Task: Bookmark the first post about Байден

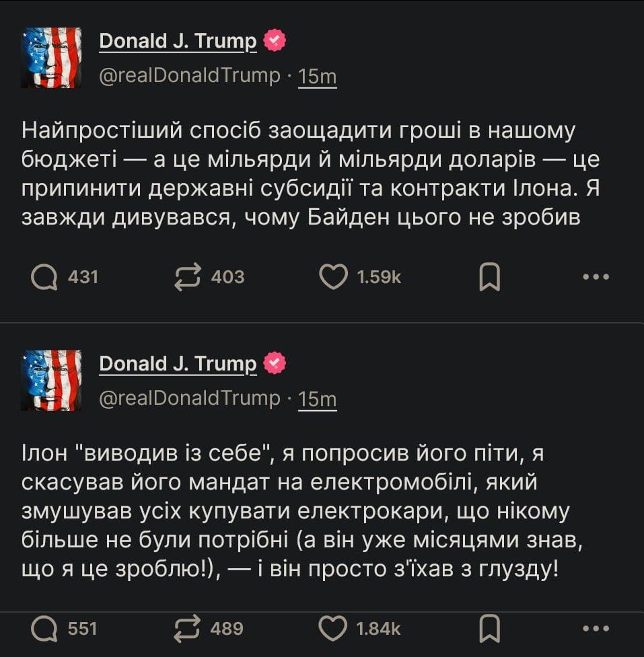Action: pos(489,276)
